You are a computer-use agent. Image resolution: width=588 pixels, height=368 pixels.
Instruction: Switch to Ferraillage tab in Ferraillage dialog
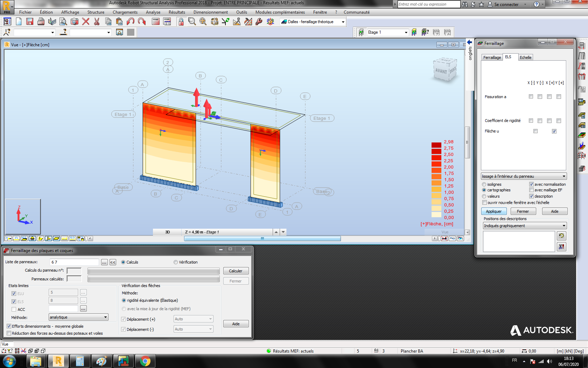pos(492,57)
